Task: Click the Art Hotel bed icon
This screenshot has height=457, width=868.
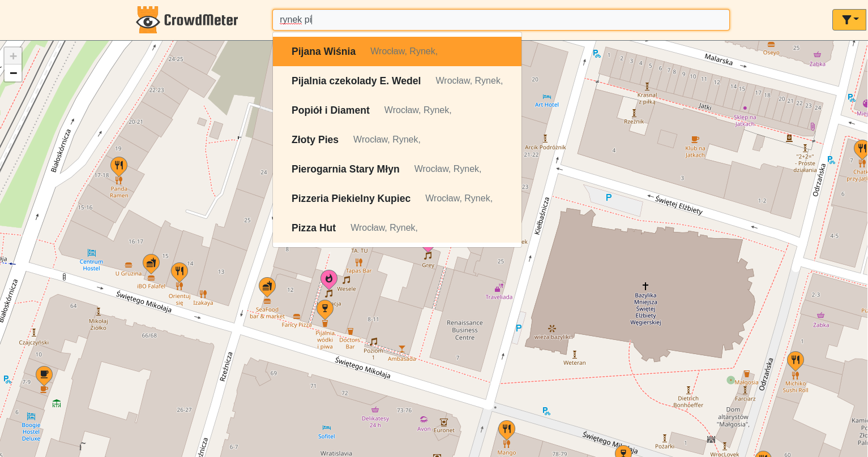Action: pyautogui.click(x=547, y=97)
